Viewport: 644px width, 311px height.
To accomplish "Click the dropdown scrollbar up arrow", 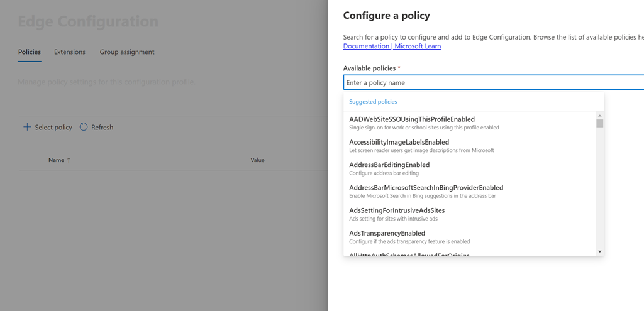I will 599,116.
